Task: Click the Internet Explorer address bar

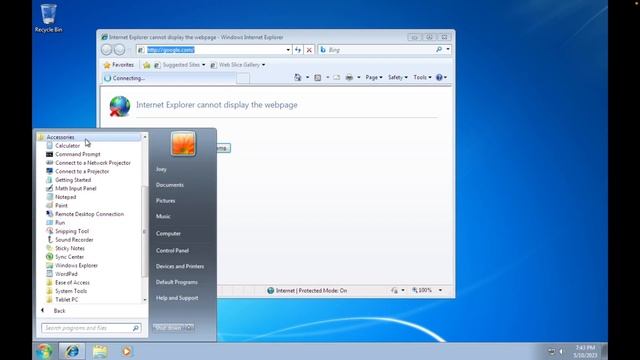Action: pos(211,50)
